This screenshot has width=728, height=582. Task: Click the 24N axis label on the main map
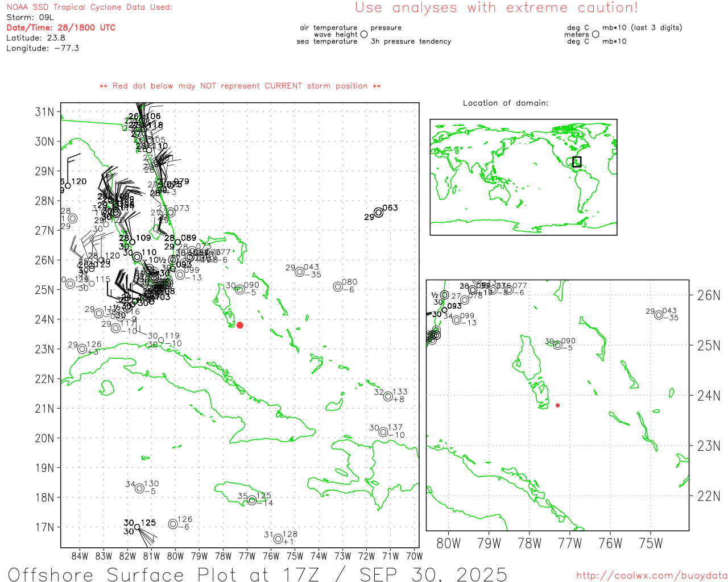point(45,319)
